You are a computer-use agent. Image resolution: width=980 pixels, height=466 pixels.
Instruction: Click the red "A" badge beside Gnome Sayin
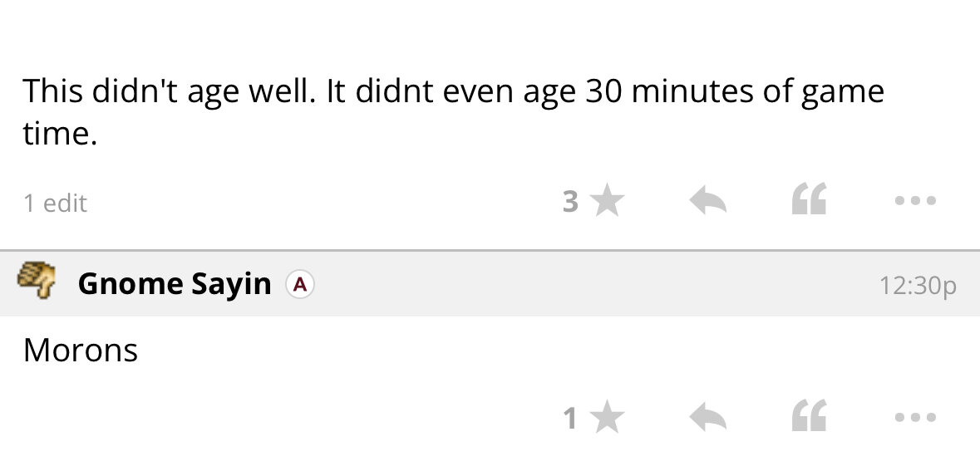(300, 285)
